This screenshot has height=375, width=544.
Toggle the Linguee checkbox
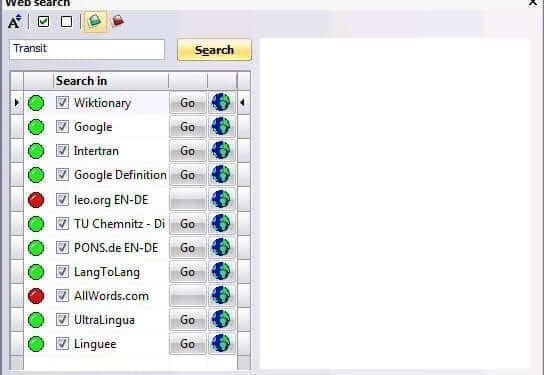(62, 343)
